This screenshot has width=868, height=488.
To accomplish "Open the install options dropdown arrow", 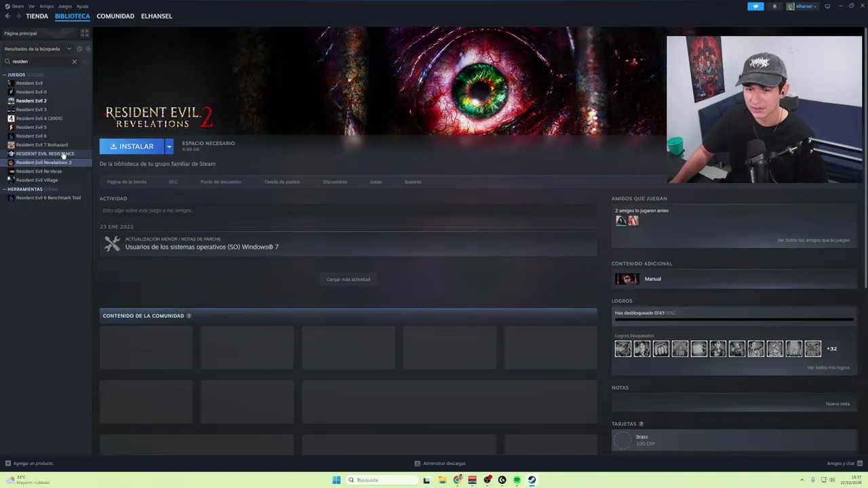I will click(169, 146).
